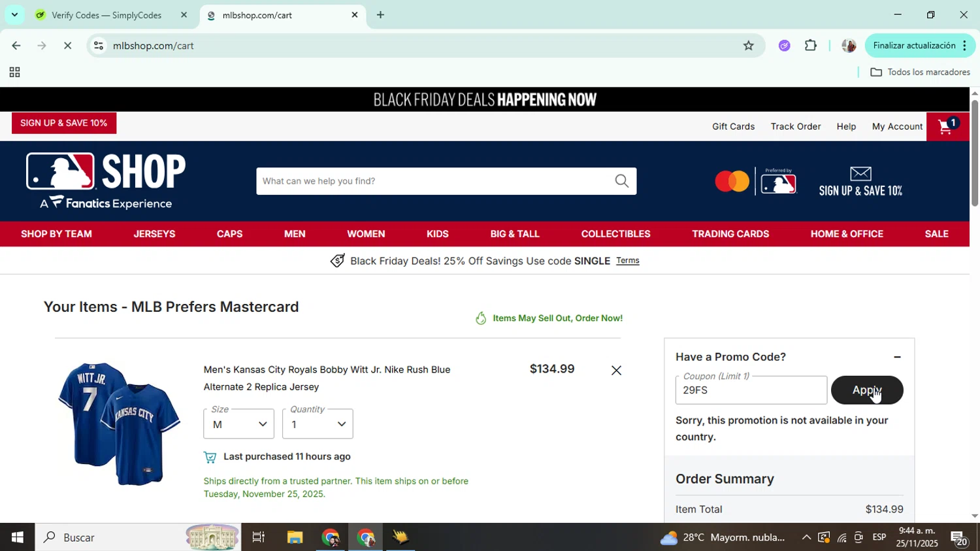Viewport: 980px width, 551px height.
Task: Open the JERSEYS menu
Action: coord(154,234)
